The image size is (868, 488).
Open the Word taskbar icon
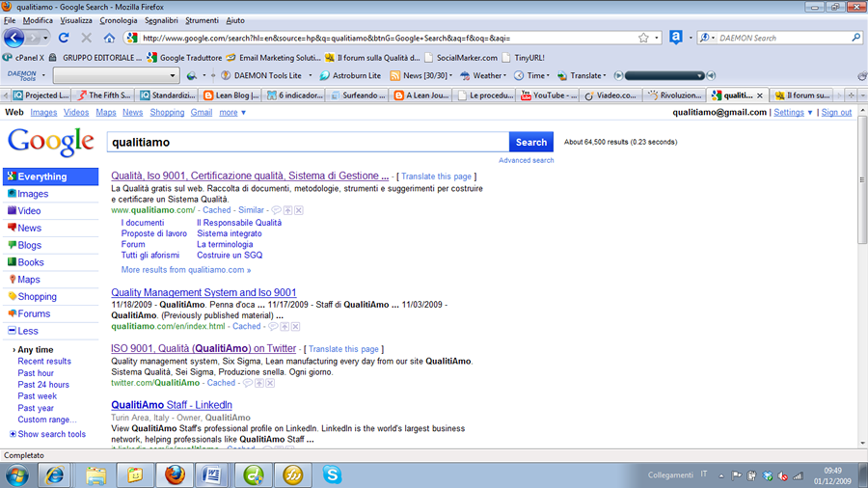tap(212, 475)
